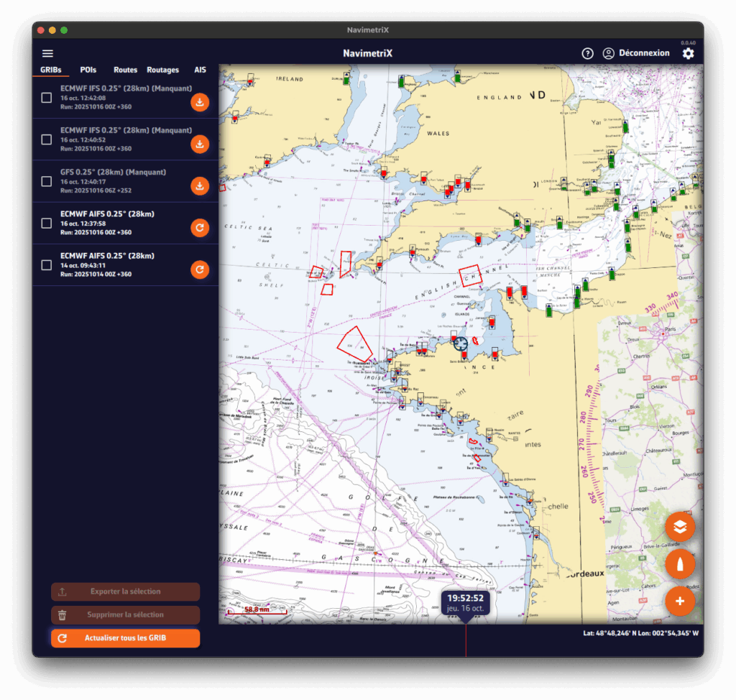Select the AIS tab
Screen dimensions: 736x700
coord(200,70)
